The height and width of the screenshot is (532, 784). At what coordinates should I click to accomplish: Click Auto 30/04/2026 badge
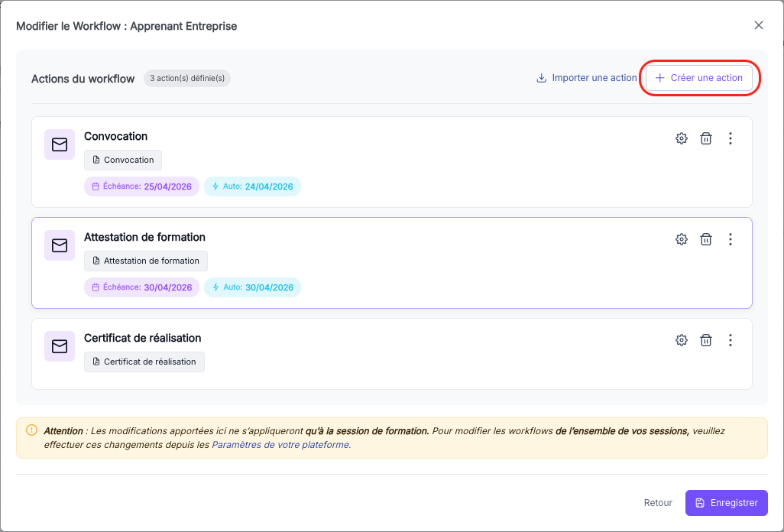point(252,287)
